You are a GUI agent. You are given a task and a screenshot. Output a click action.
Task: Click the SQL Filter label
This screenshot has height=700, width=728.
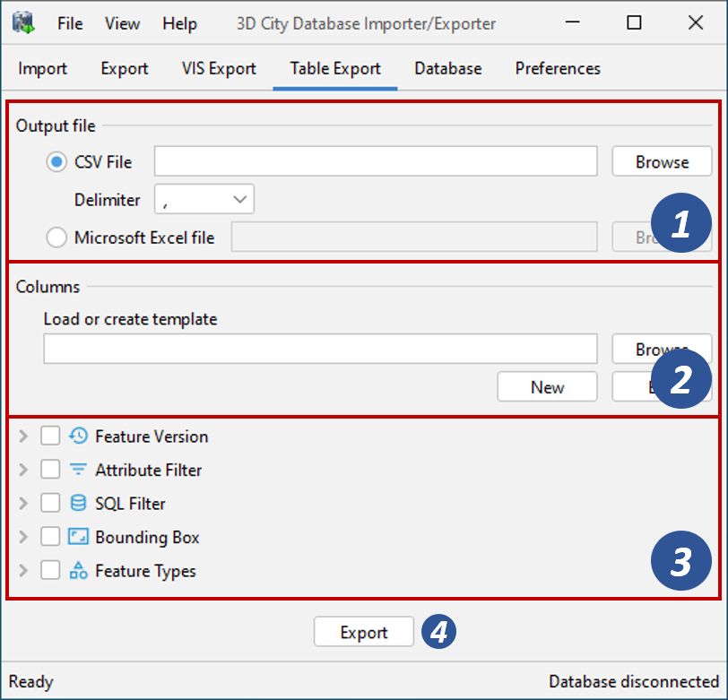click(131, 503)
